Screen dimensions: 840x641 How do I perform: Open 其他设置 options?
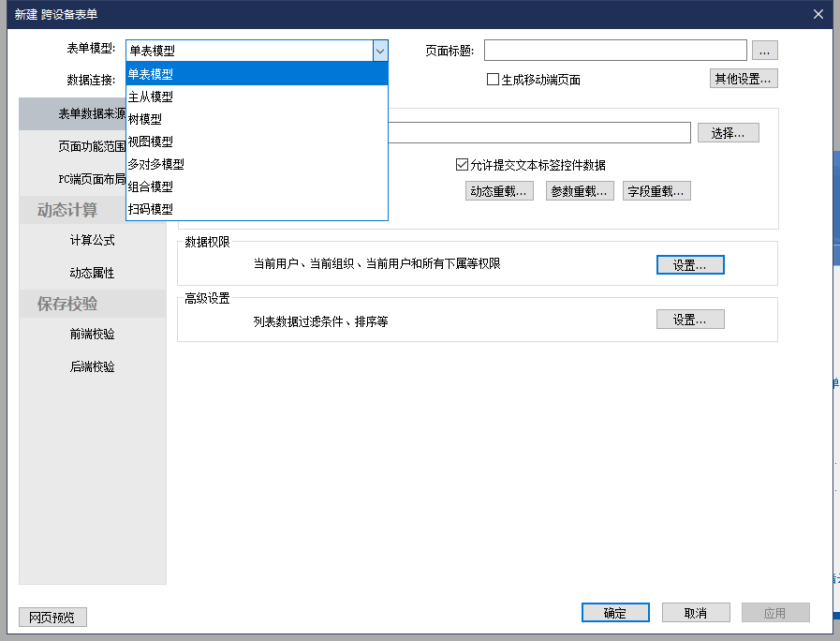pos(743,79)
